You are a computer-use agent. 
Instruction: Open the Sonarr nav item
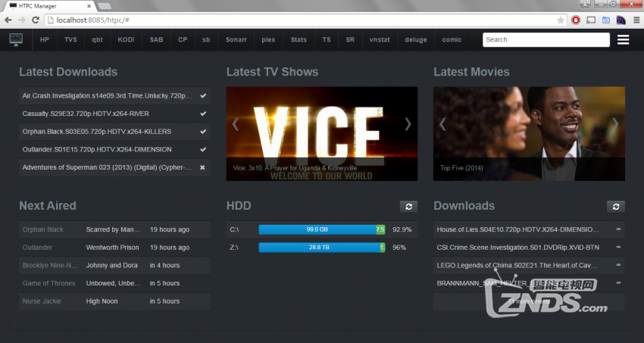pos(236,40)
